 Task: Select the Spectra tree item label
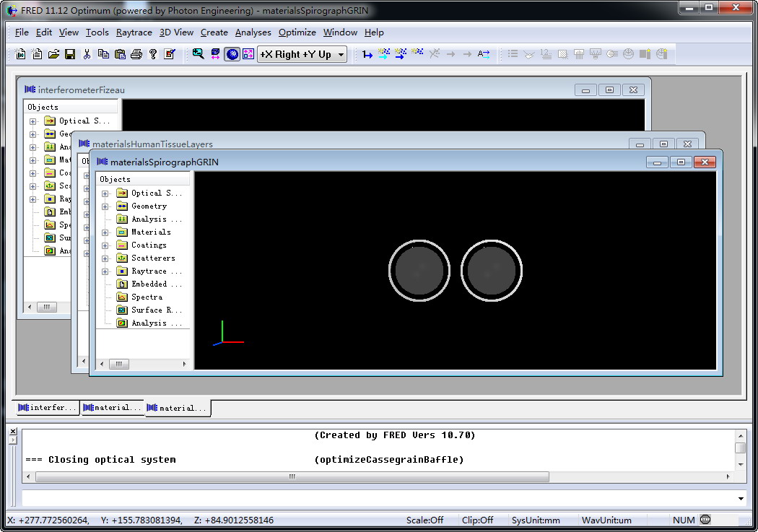tap(147, 297)
